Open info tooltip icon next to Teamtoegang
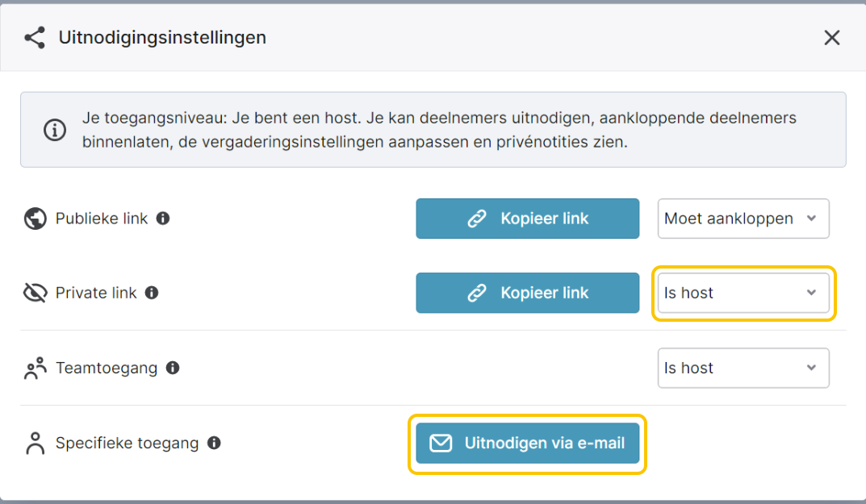 click(x=173, y=368)
